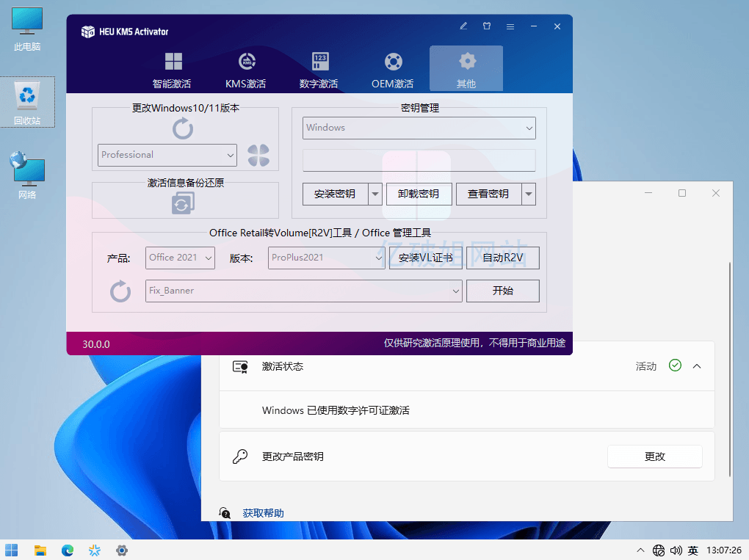Image resolution: width=749 pixels, height=560 pixels.
Task: Click the snowflake app icon on taskbar
Action: (95, 550)
